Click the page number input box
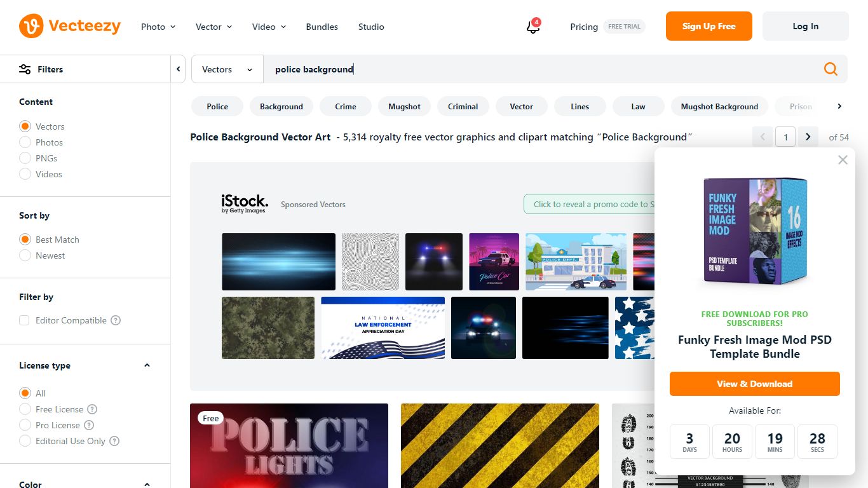Viewport: 868px width, 488px height. tap(785, 137)
